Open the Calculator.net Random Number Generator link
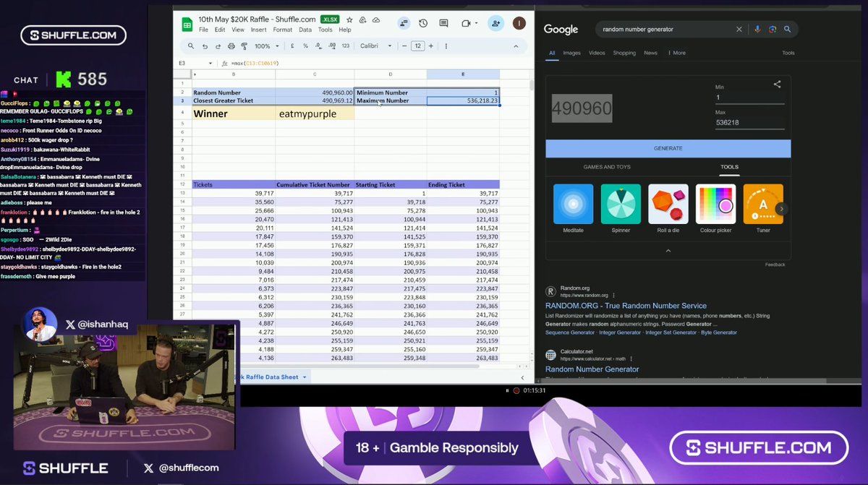The image size is (868, 485). [x=592, y=369]
